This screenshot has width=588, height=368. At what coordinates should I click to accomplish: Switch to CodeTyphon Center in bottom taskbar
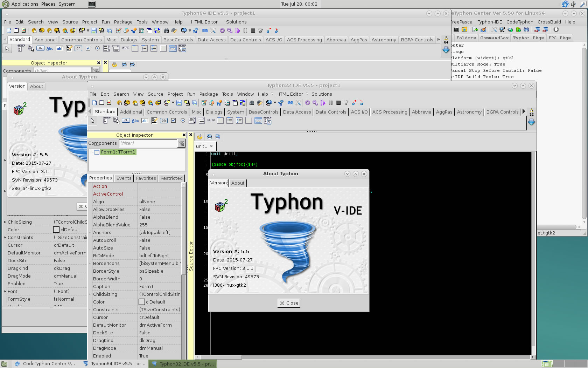tap(45, 364)
